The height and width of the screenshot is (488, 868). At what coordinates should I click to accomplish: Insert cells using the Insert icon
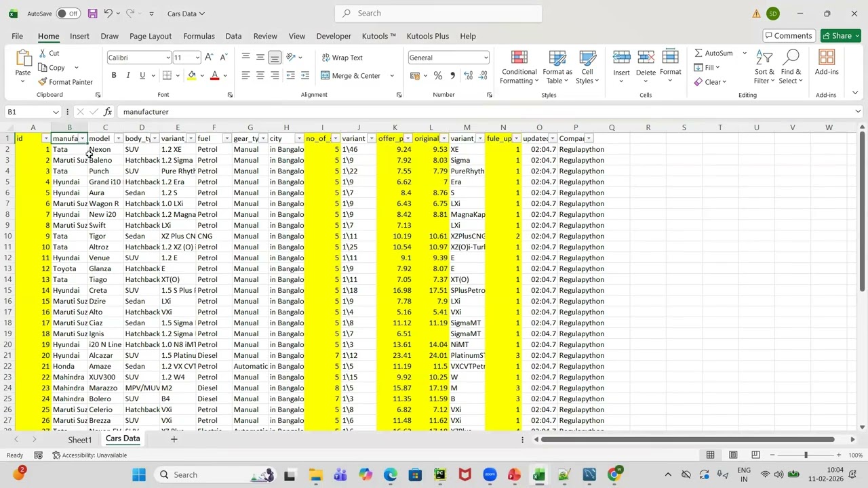tap(621, 58)
